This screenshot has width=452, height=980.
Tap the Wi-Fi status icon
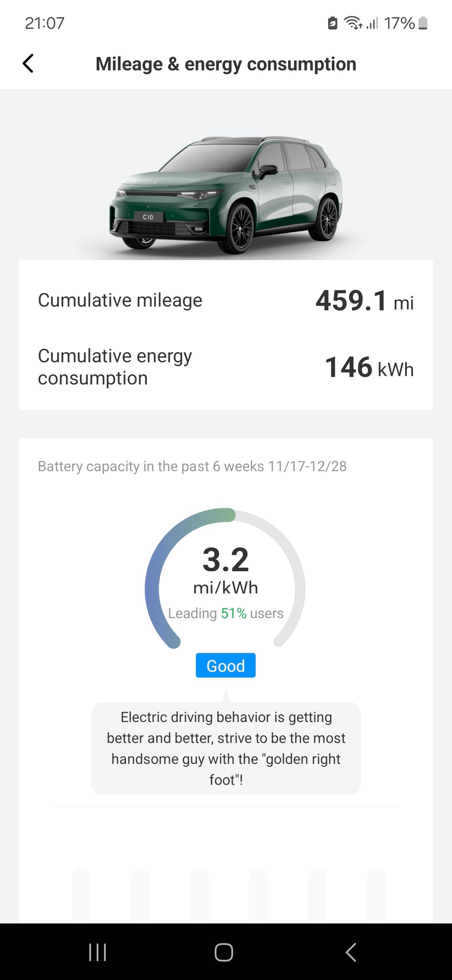352,23
